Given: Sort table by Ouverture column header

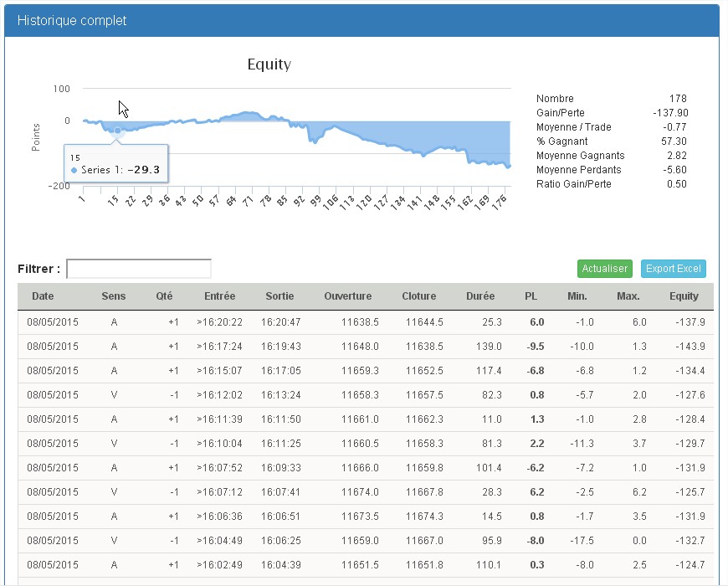Looking at the screenshot, I should tap(347, 296).
